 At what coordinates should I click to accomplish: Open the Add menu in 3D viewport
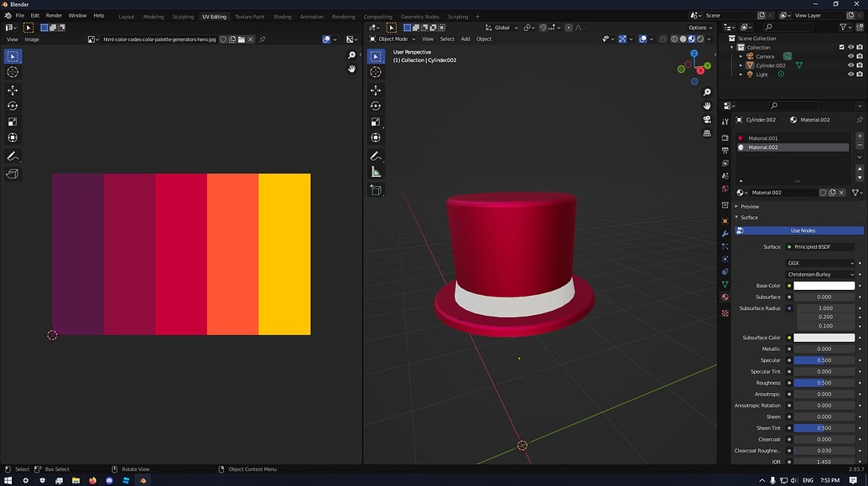[465, 39]
